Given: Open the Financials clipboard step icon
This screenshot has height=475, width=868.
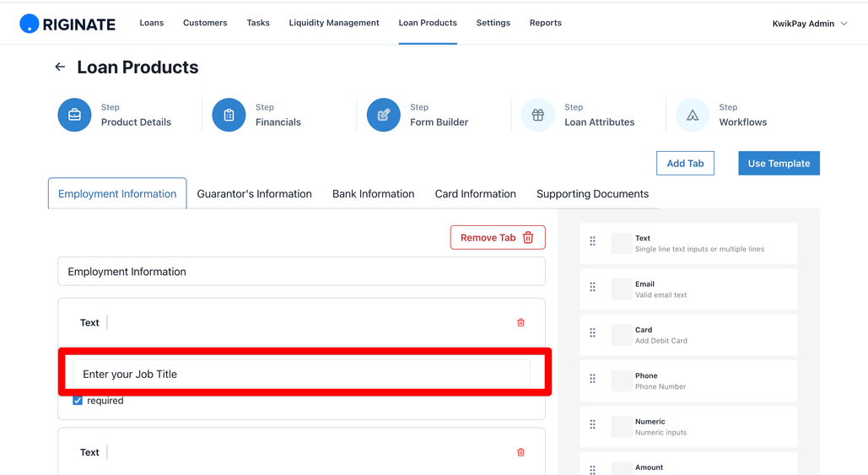Looking at the screenshot, I should (x=229, y=115).
